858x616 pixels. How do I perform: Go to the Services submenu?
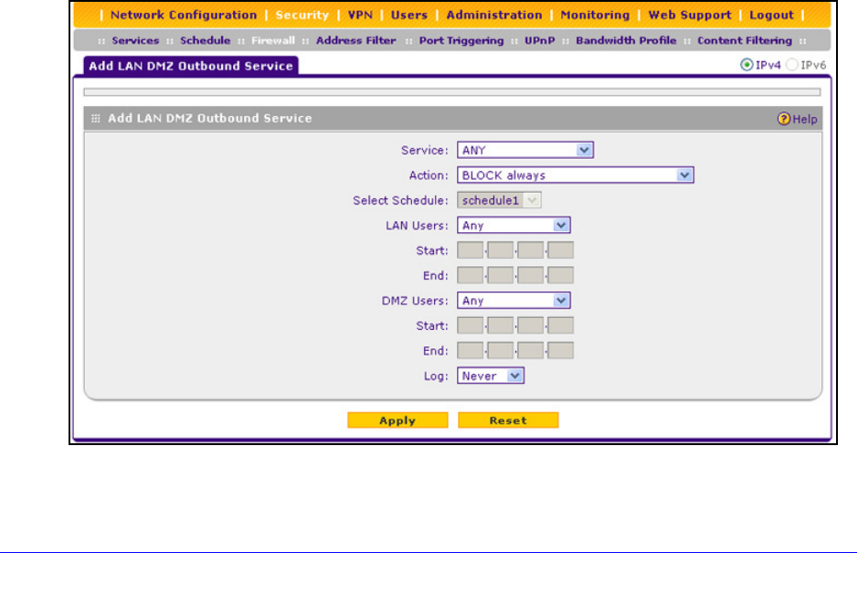tap(135, 40)
